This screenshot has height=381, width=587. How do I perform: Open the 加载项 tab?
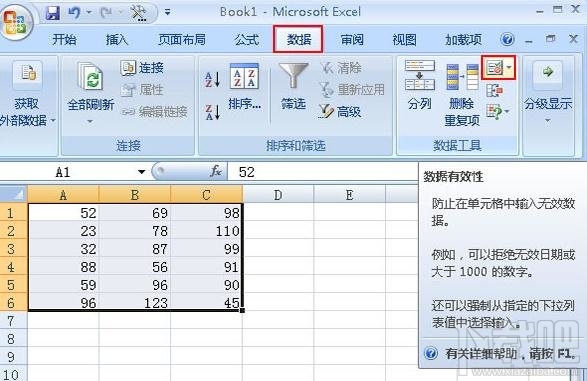pyautogui.click(x=463, y=39)
